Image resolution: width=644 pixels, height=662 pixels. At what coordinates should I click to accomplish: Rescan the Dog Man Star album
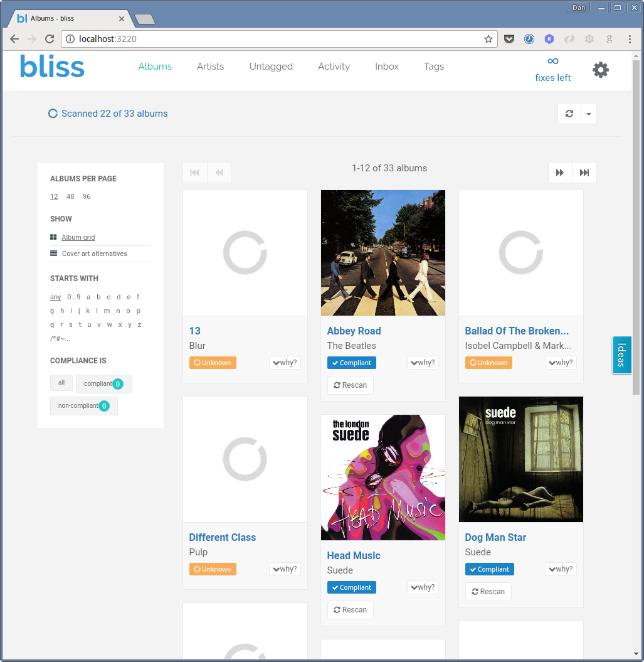pos(488,592)
